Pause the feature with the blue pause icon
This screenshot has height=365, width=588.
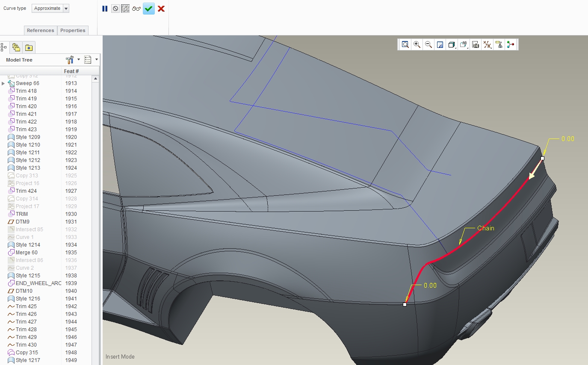105,9
